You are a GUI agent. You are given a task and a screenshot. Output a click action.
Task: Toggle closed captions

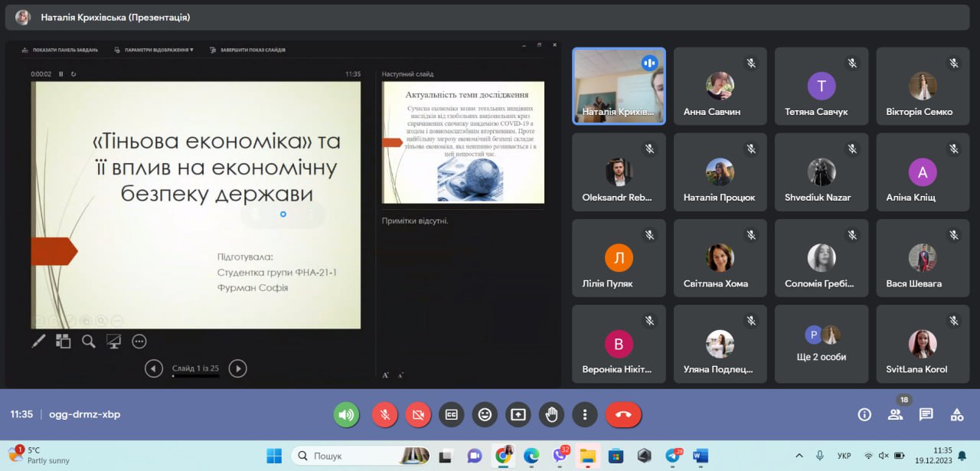coord(452,414)
